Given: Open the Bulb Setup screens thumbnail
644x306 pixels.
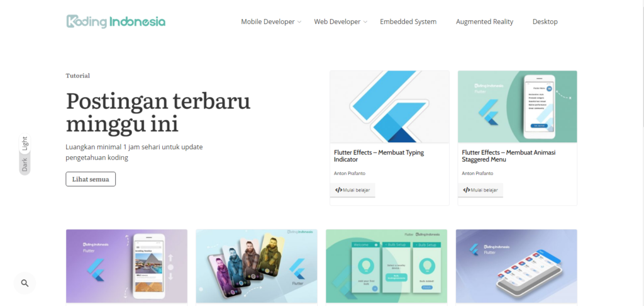Looking at the screenshot, I should point(387,266).
